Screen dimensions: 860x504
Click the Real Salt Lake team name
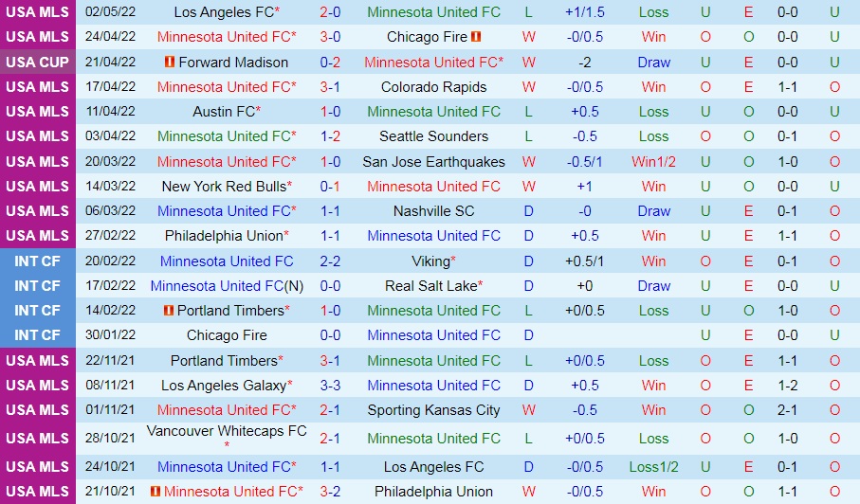(x=430, y=285)
